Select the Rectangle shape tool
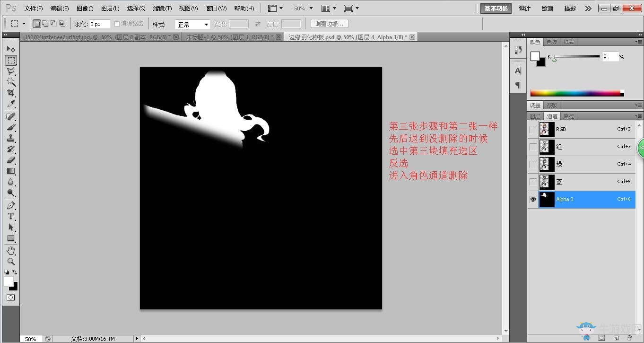This screenshot has width=644, height=343. pyautogui.click(x=11, y=238)
